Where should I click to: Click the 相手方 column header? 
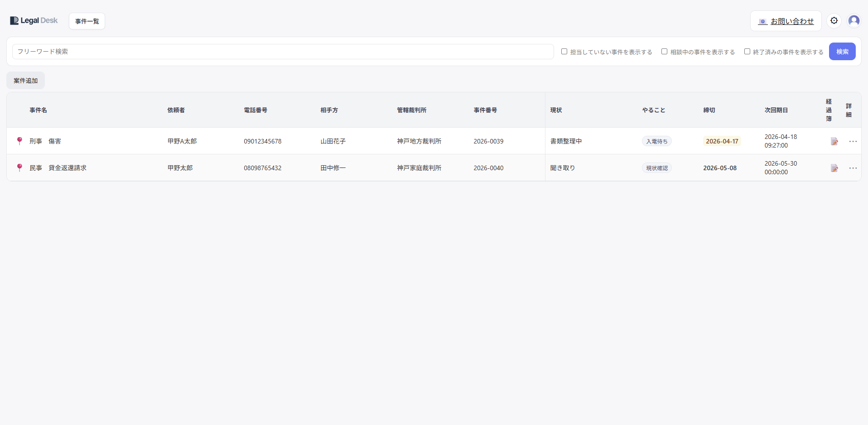pyautogui.click(x=329, y=110)
